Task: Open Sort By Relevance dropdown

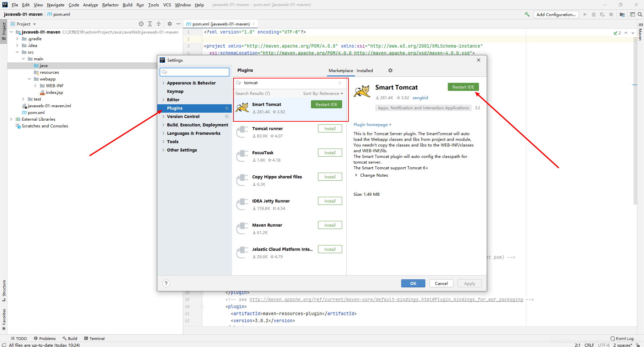Action: [x=323, y=94]
